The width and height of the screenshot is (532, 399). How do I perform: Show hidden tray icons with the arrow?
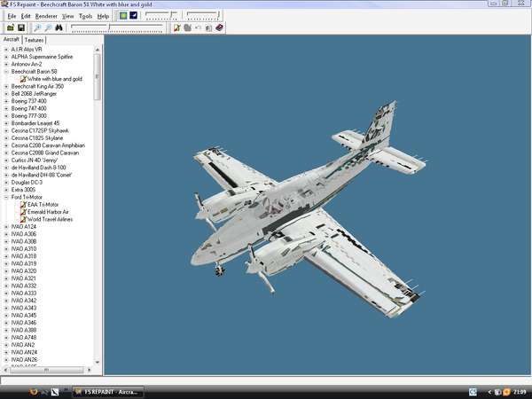489,392
